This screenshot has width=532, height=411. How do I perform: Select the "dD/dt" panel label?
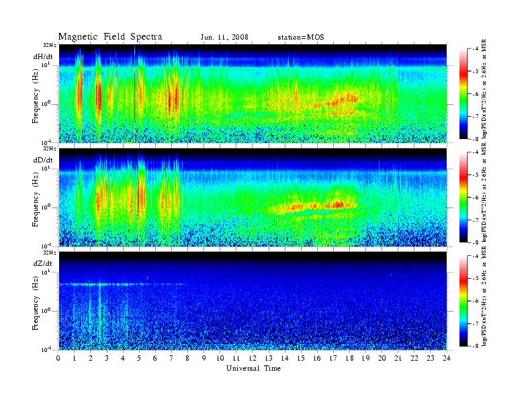pos(43,160)
